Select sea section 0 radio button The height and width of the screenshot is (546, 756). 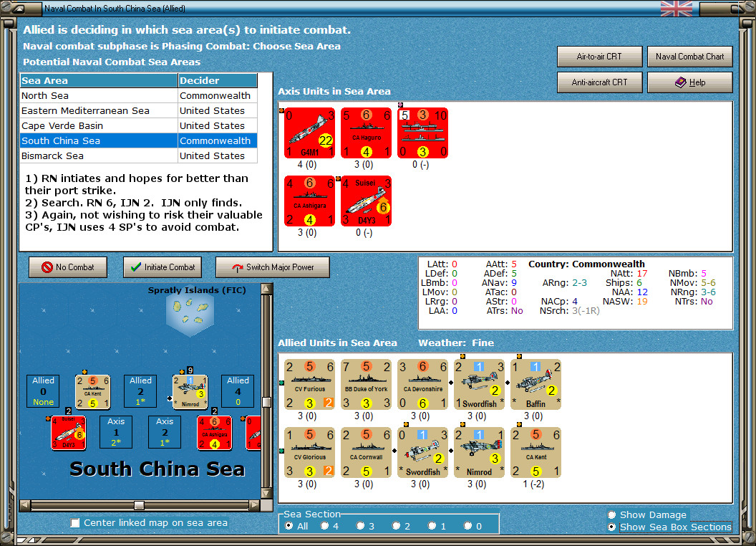coord(467,526)
